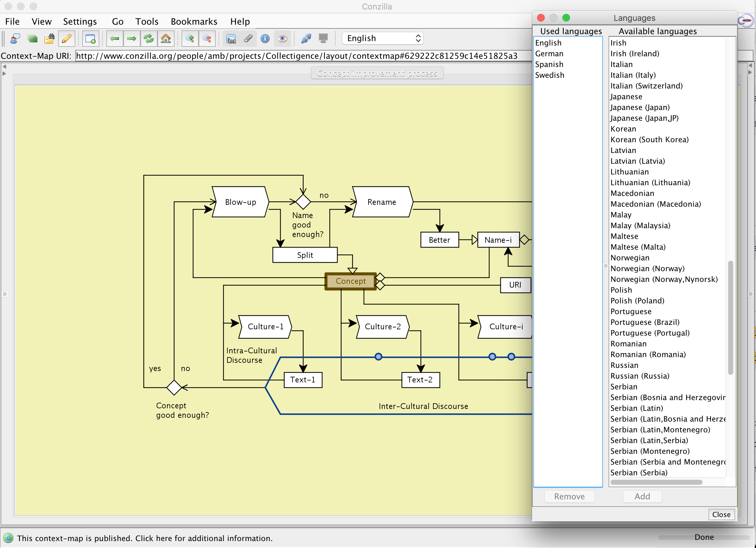The image size is (756, 548).
Task: Toggle the paperclip icon in toolbar
Action: click(x=248, y=39)
